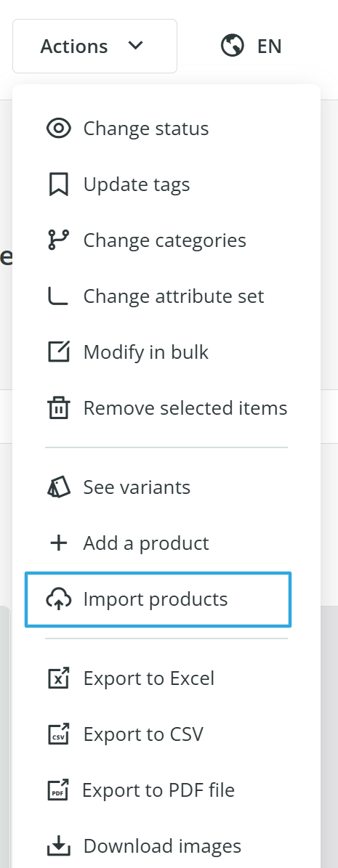Choose Download images text label
The width and height of the screenshot is (338, 868).
click(x=162, y=846)
